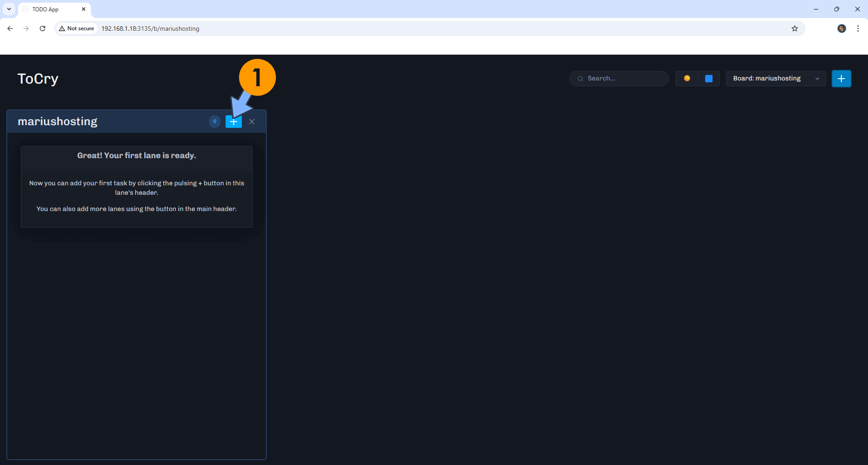The width and height of the screenshot is (868, 465).
Task: Add a new lane with the header plus button
Action: coord(841,79)
